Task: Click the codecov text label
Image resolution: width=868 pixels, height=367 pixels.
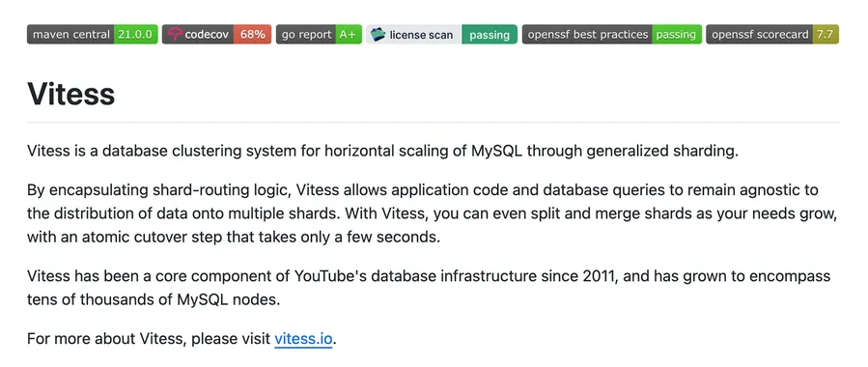Action: pos(207,35)
